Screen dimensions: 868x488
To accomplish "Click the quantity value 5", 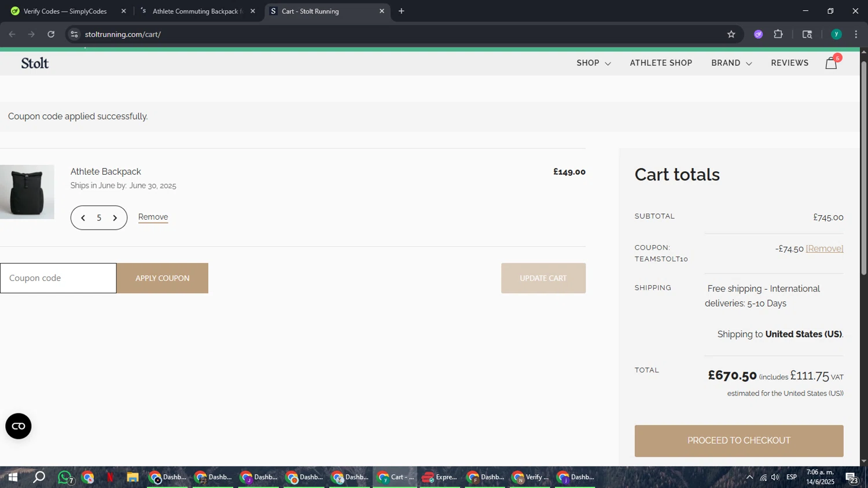I will pos(99,218).
